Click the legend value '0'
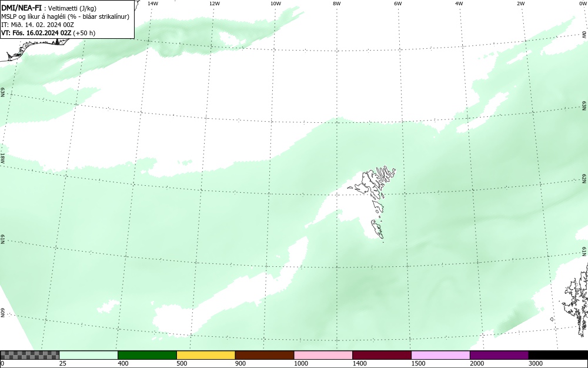 pos(2,363)
